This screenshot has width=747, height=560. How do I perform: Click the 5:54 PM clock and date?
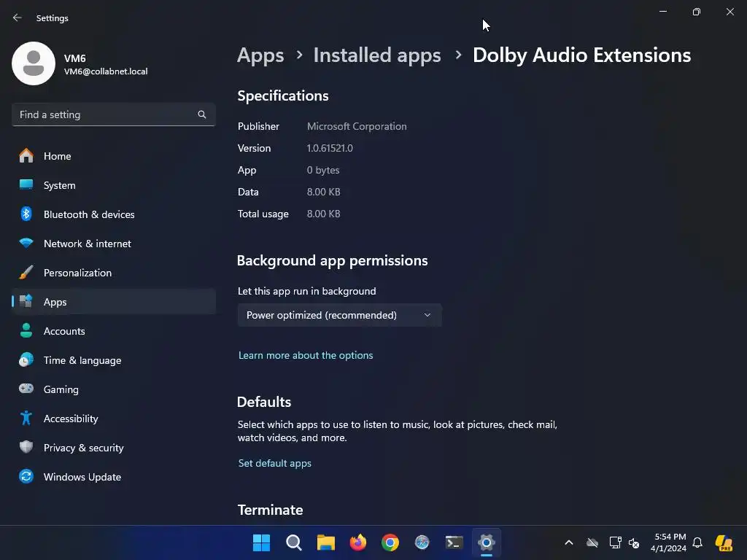coord(668,542)
